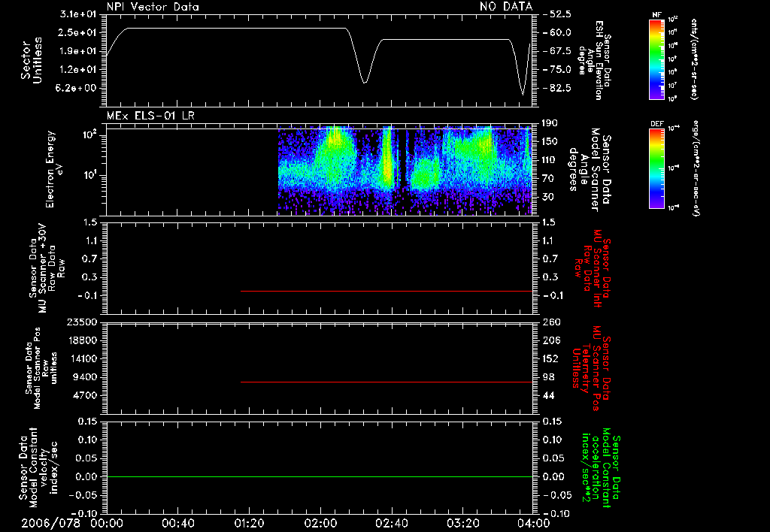Click the 'Model Scanner Angle degrees' axis title
The height and width of the screenshot is (532, 770).
[x=590, y=170]
